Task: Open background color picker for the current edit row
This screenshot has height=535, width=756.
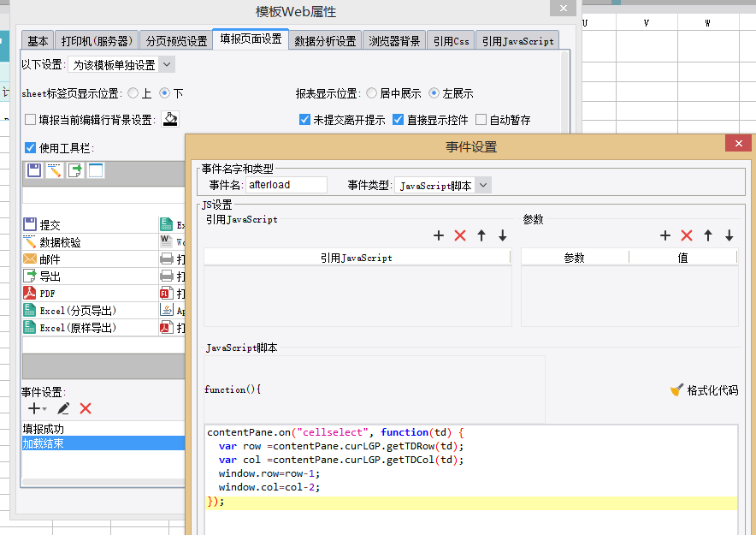Action: pyautogui.click(x=169, y=119)
